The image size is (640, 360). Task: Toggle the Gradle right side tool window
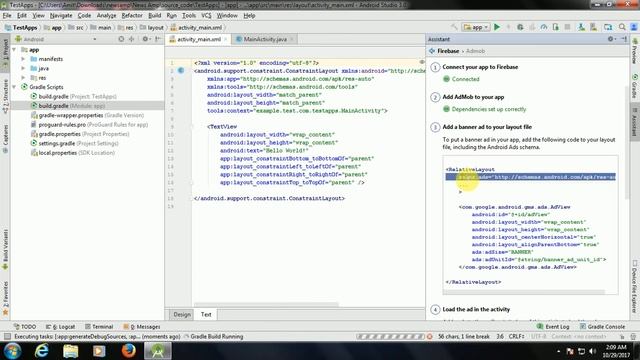[x=635, y=86]
